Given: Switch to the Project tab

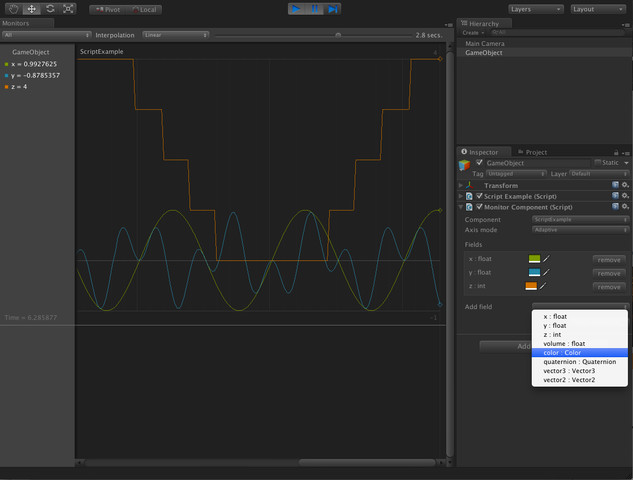Looking at the screenshot, I should click(532, 152).
